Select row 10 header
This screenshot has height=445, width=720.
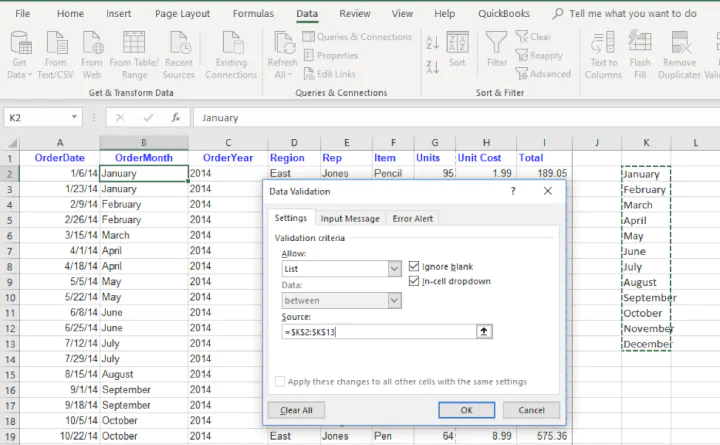10,298
